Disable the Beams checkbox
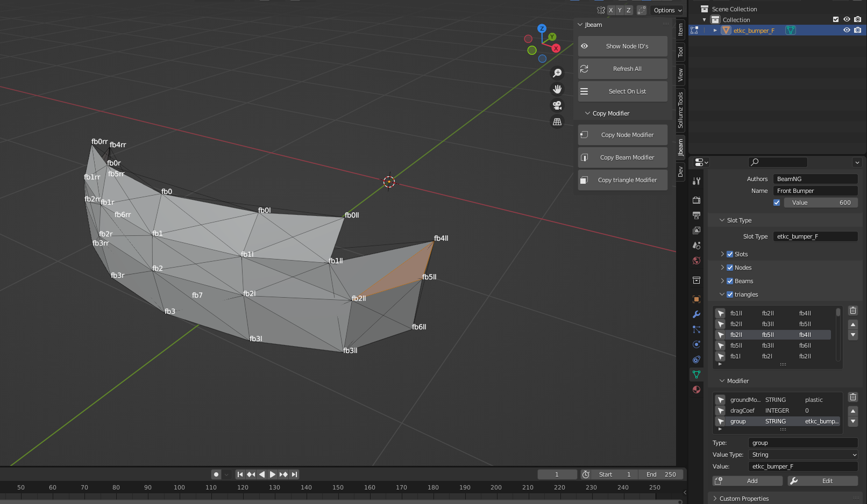Screen dimensions: 867x504 point(730,281)
